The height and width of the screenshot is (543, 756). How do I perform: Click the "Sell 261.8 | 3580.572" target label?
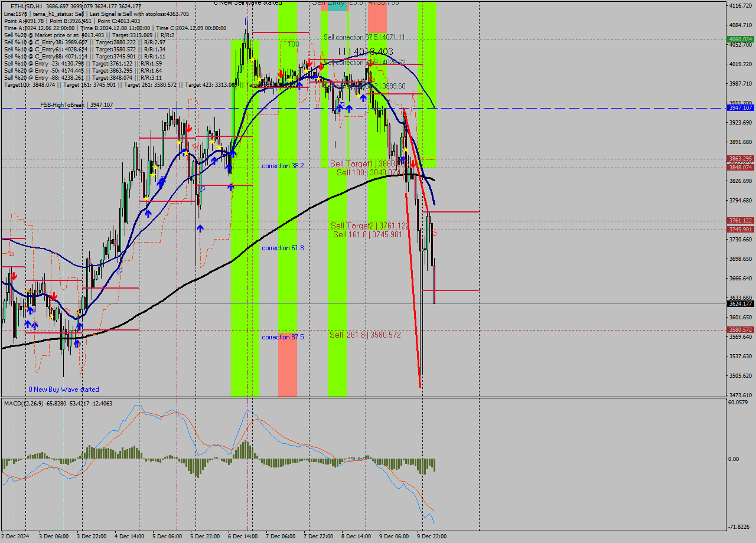[364, 335]
